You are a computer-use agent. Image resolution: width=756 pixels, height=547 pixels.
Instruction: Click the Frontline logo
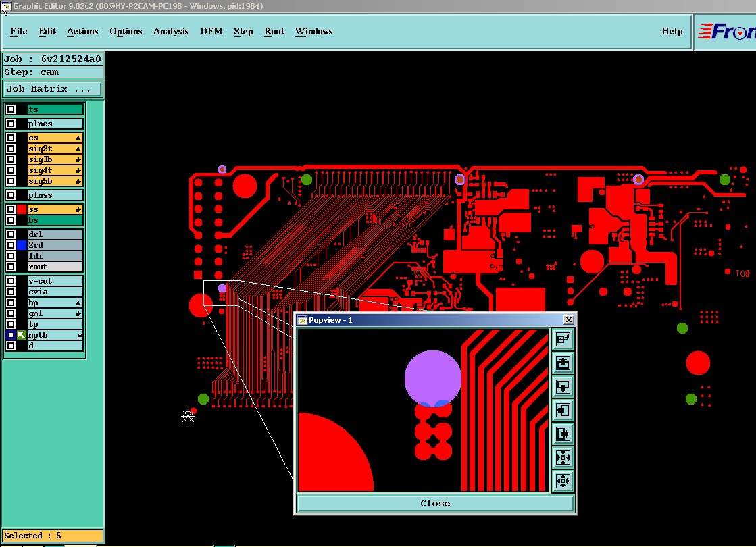click(x=726, y=32)
